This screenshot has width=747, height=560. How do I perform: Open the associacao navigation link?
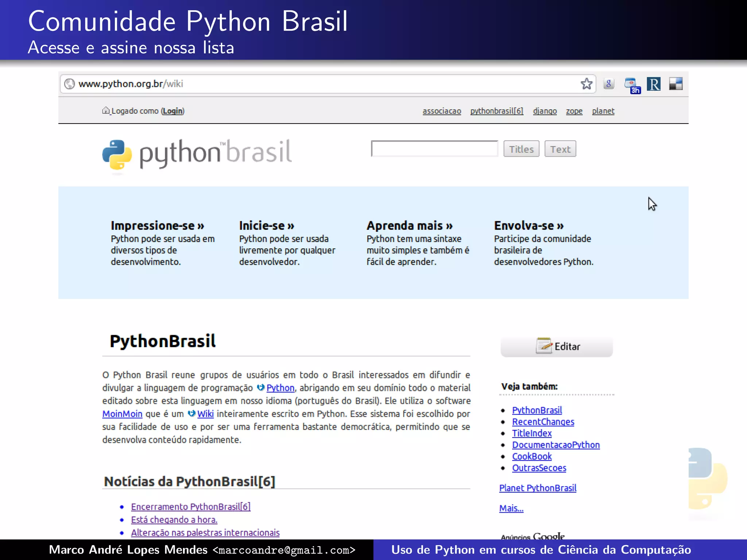click(x=442, y=111)
